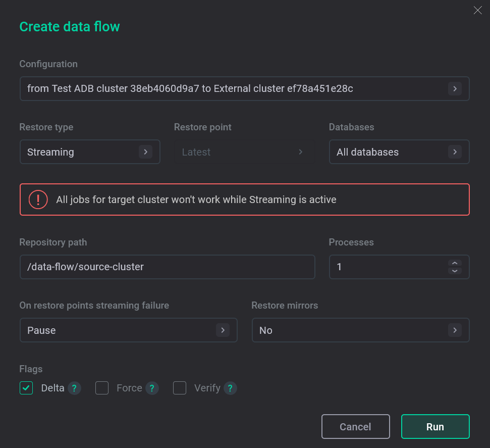Screen dimensions: 490x448
Task: Click the Verify flag help icon
Action: click(x=231, y=388)
